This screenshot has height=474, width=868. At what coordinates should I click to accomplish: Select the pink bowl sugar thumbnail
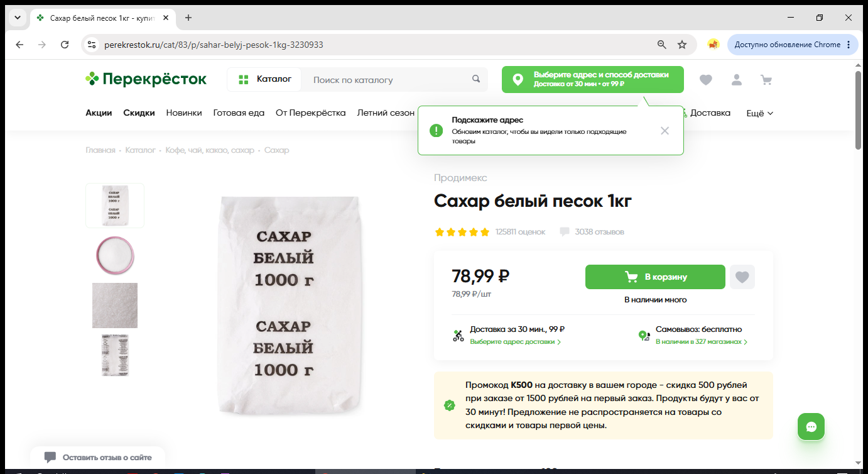(115, 255)
